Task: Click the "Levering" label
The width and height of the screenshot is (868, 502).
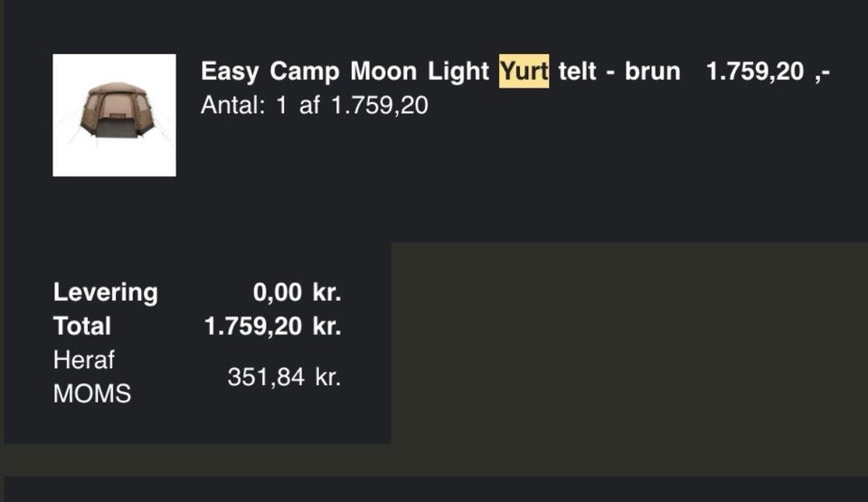Action: (x=105, y=293)
